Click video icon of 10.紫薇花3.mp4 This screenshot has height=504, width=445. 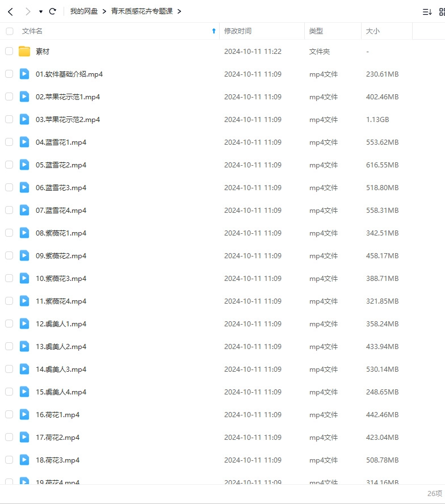(24, 278)
